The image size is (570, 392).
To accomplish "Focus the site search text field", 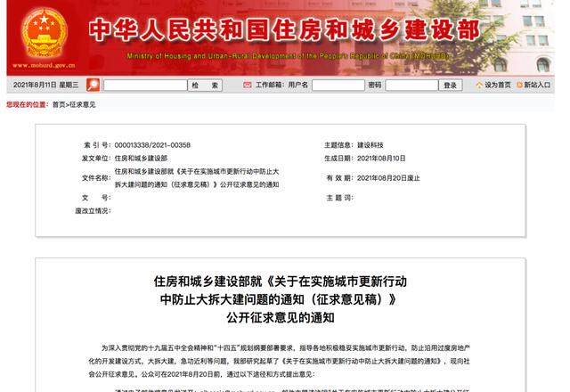I will click(x=145, y=86).
